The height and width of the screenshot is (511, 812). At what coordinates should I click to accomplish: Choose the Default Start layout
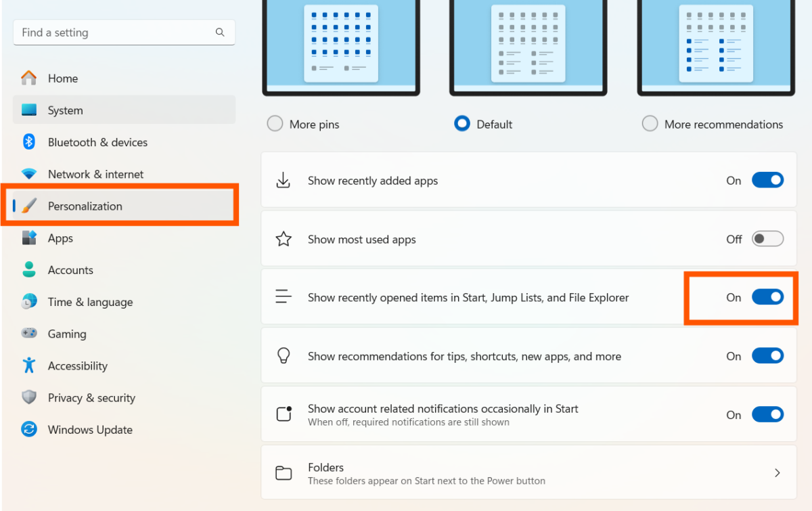click(461, 123)
